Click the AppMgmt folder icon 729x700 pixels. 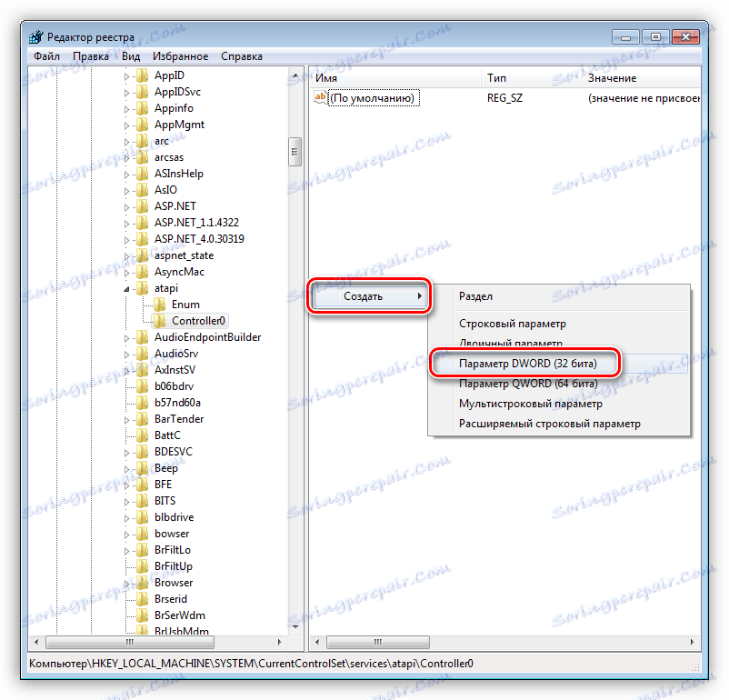pos(143,125)
